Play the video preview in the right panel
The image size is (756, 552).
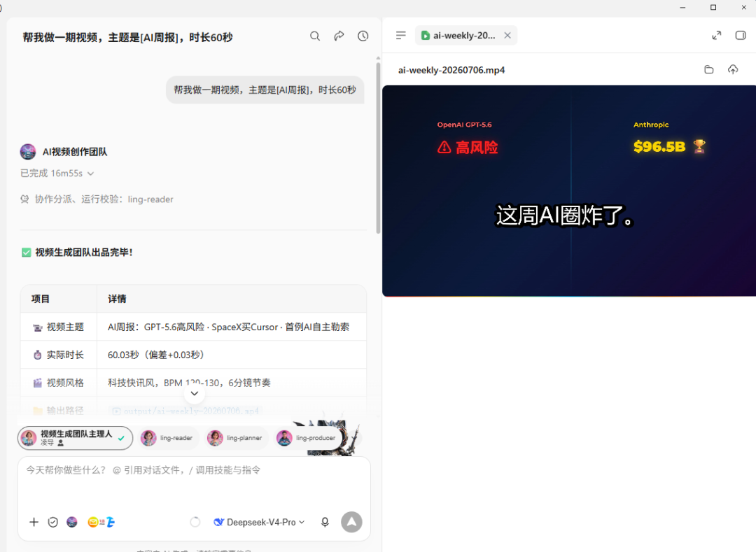[x=569, y=191]
